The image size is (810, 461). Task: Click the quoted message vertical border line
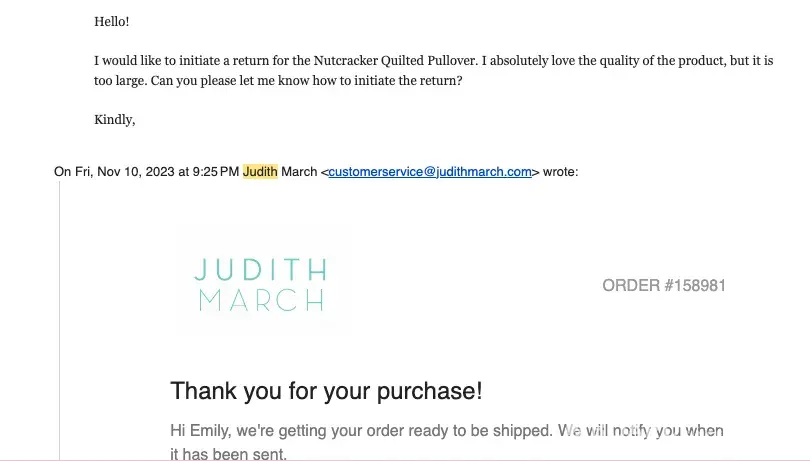tap(60, 320)
